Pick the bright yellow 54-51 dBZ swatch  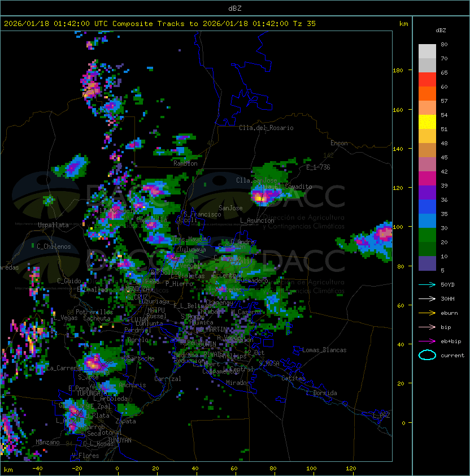(x=427, y=122)
